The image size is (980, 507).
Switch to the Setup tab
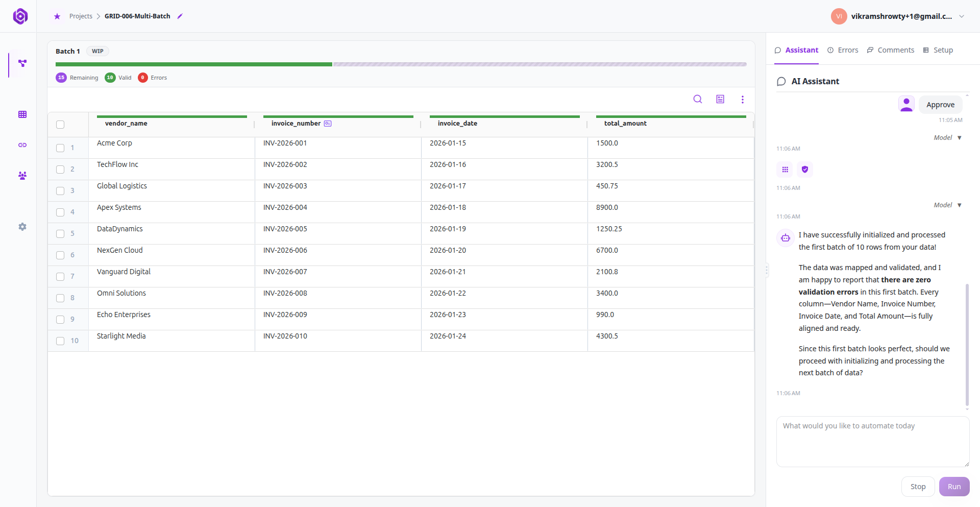tap(938, 50)
